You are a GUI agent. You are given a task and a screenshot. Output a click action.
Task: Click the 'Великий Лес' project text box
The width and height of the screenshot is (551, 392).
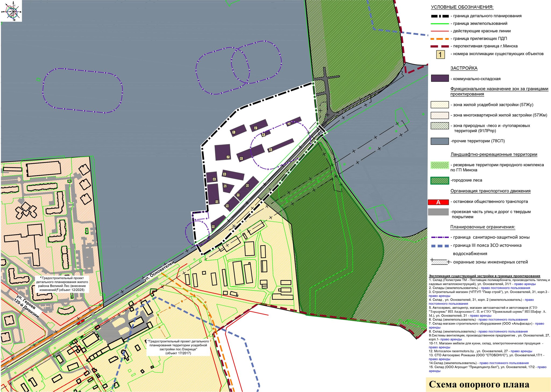point(62,284)
